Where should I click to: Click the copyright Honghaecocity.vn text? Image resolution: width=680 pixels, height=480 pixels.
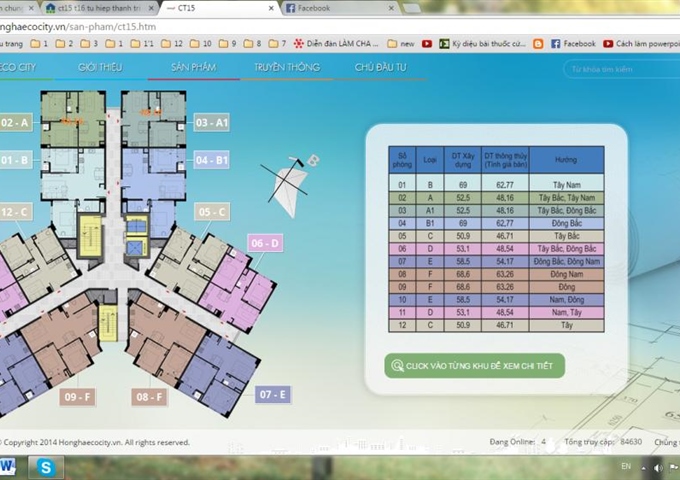(x=95, y=442)
